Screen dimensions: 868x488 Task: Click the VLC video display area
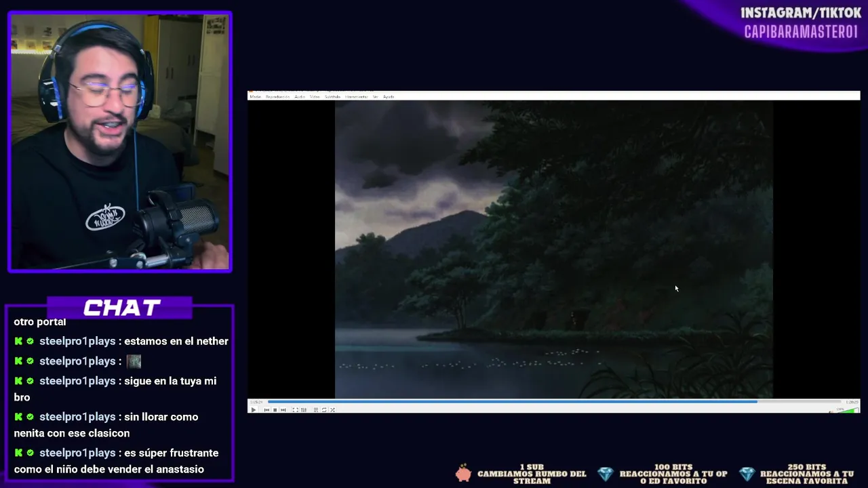[x=553, y=249]
